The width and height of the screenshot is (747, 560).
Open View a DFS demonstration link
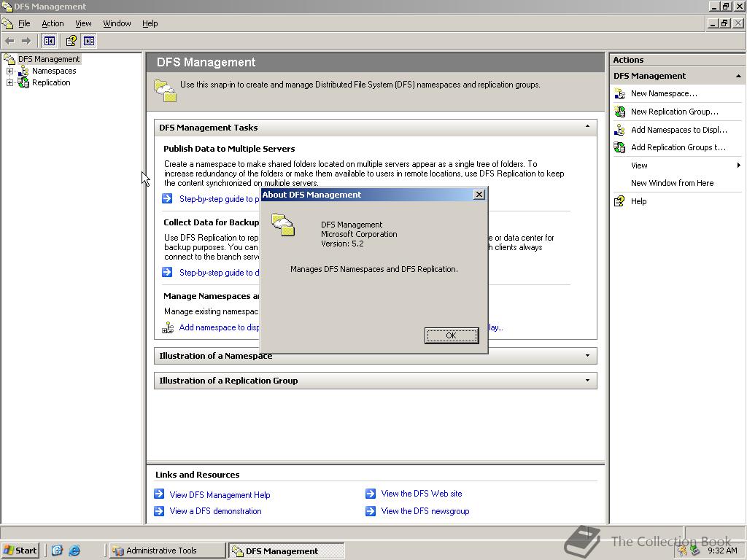click(x=215, y=511)
